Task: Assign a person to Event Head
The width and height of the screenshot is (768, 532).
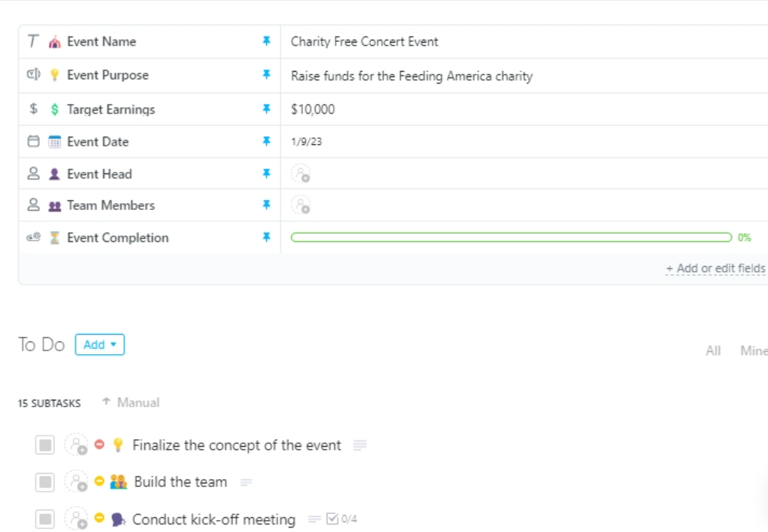Action: (x=301, y=174)
